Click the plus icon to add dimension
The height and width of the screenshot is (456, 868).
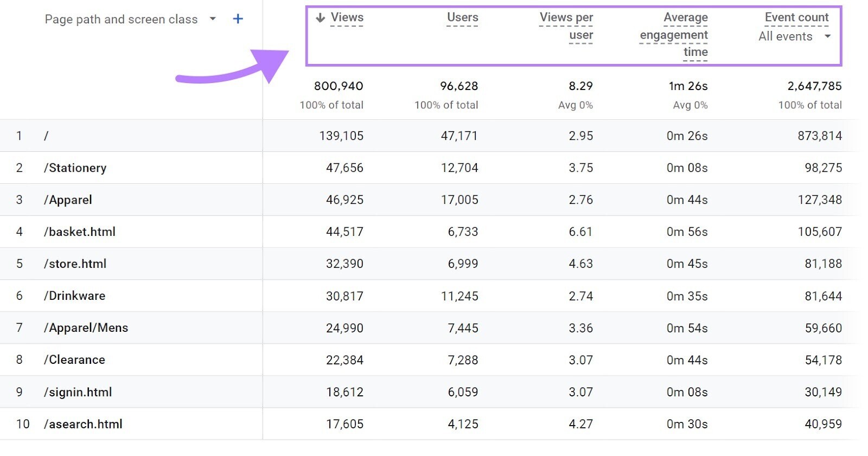point(238,19)
